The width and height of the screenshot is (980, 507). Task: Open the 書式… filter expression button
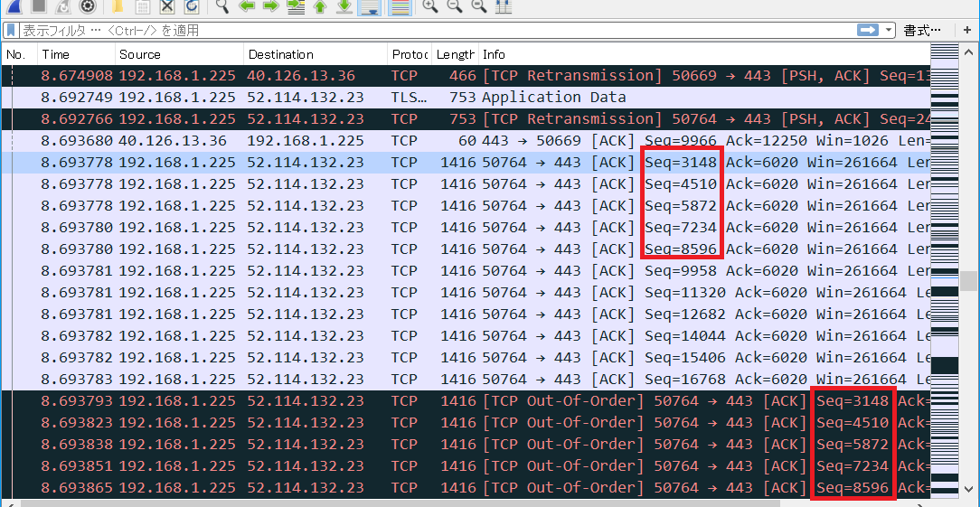coord(922,30)
